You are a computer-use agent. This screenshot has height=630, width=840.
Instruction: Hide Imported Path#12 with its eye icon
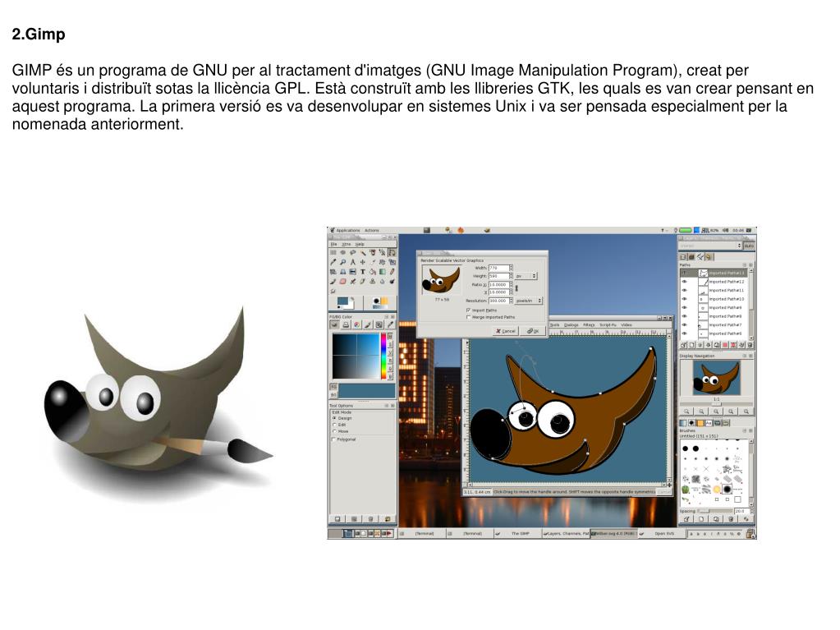pyautogui.click(x=684, y=282)
